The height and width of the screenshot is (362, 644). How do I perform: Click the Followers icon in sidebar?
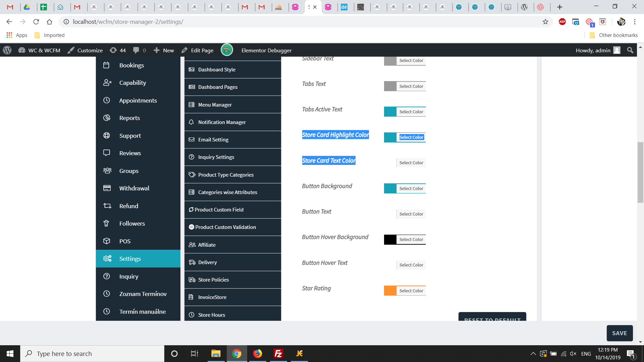(x=106, y=223)
